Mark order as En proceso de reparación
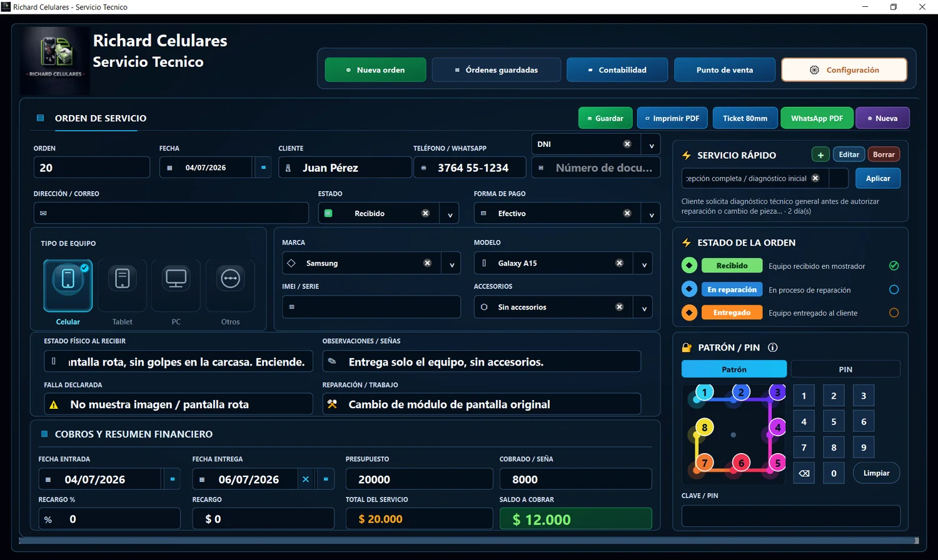Image resolution: width=938 pixels, height=560 pixels. click(x=894, y=289)
